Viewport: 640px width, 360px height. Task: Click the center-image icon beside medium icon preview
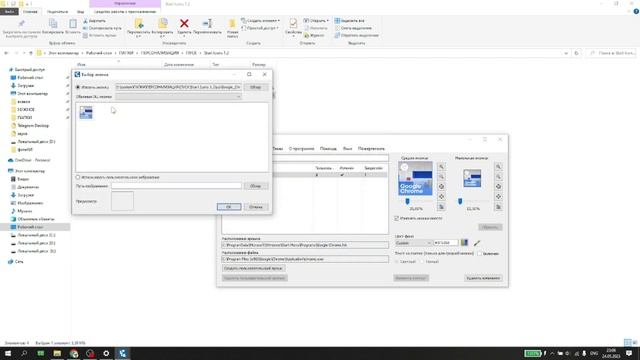coord(441,187)
